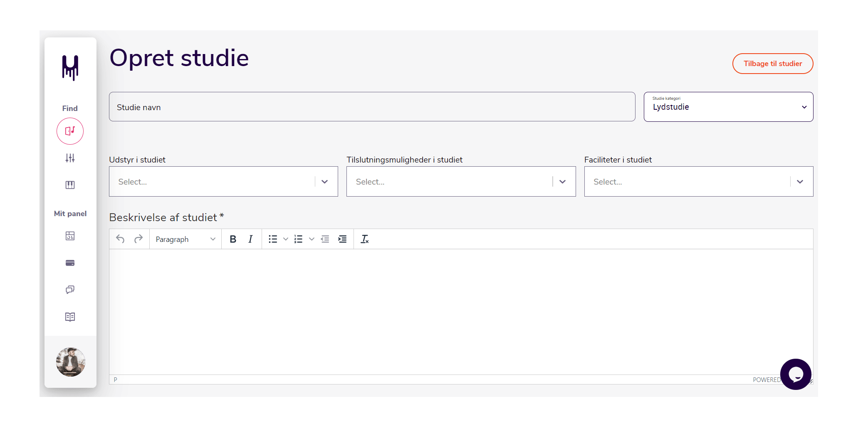Toggle italic formatting
This screenshot has height=446, width=868.
coord(250,239)
